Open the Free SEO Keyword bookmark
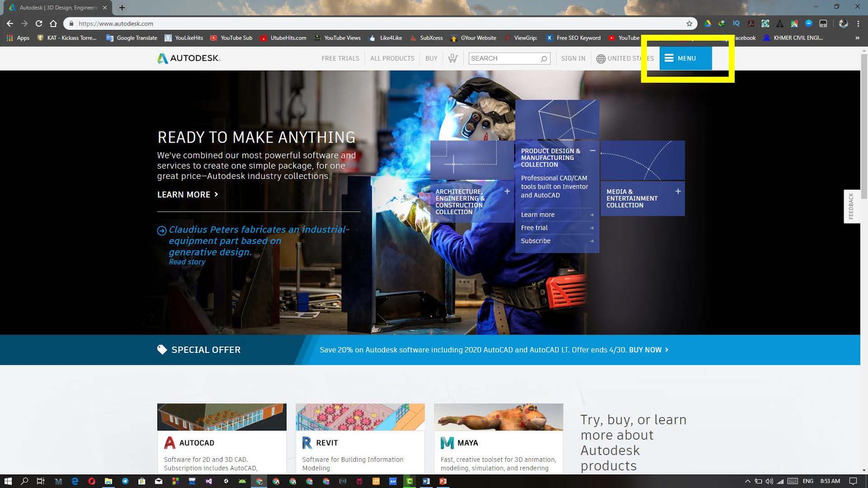This screenshot has height=488, width=868. [573, 38]
